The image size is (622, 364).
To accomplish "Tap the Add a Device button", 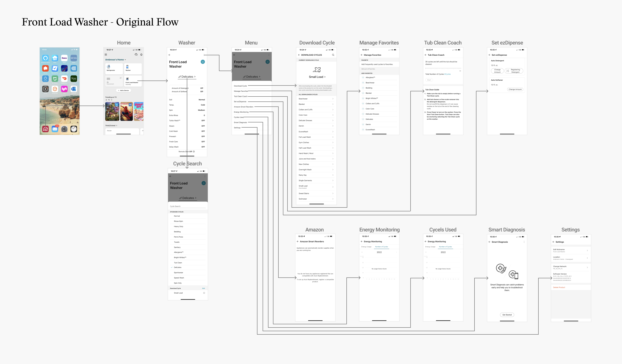I will [124, 91].
